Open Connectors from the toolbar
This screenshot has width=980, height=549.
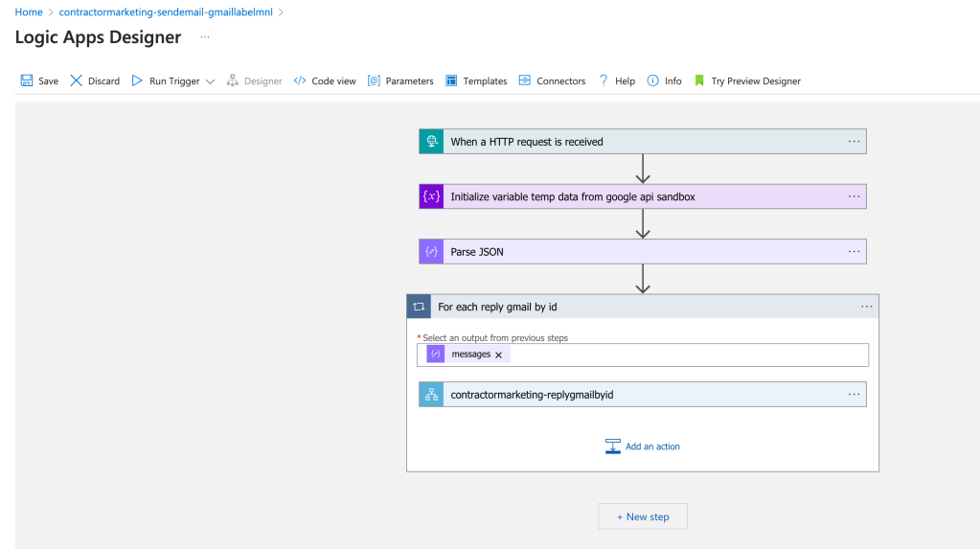560,81
